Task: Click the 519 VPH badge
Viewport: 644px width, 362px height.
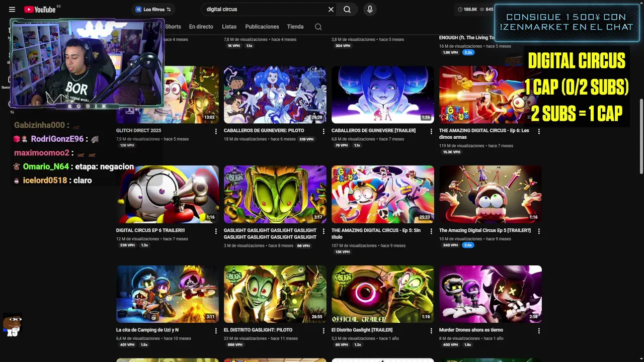Action: point(306,139)
